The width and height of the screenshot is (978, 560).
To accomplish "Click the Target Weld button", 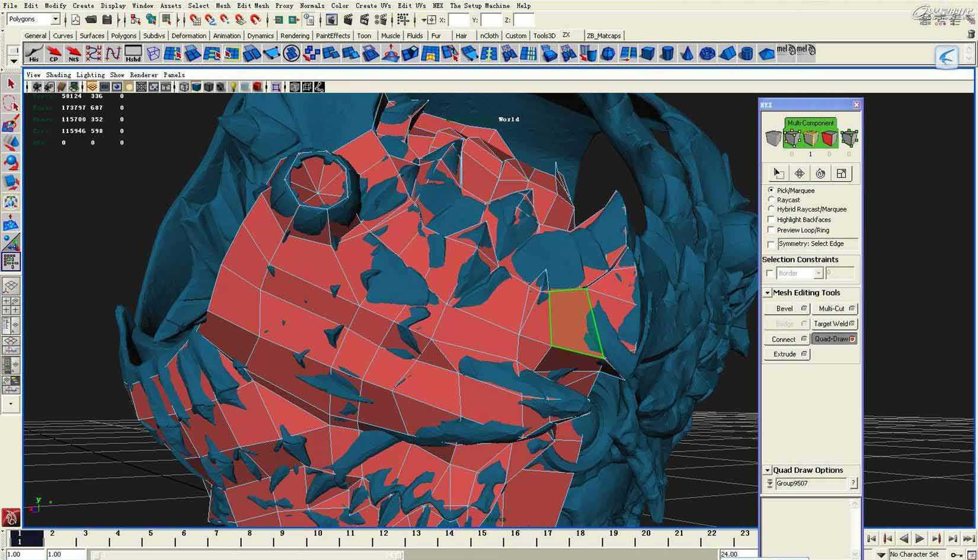I will (830, 324).
